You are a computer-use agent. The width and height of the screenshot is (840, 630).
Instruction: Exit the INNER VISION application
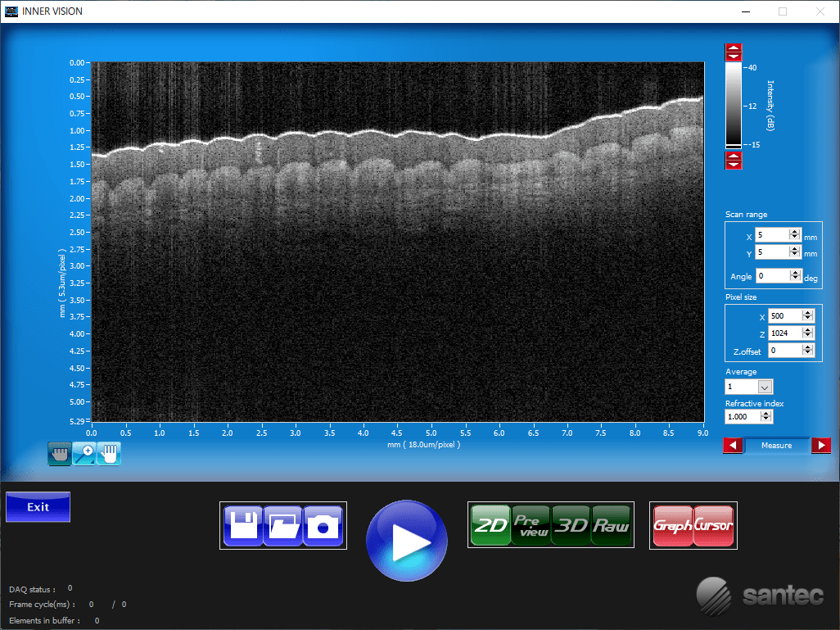pos(37,506)
